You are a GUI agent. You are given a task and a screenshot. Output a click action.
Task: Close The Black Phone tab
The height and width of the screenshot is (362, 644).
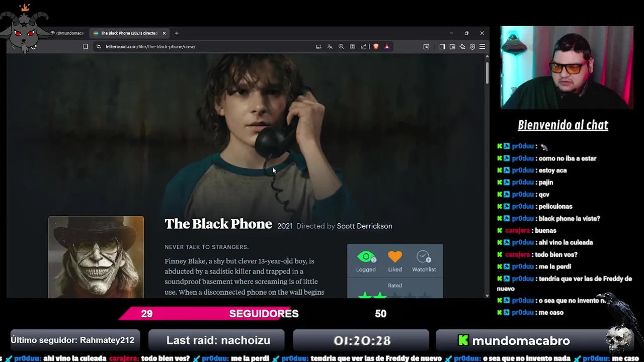click(164, 33)
